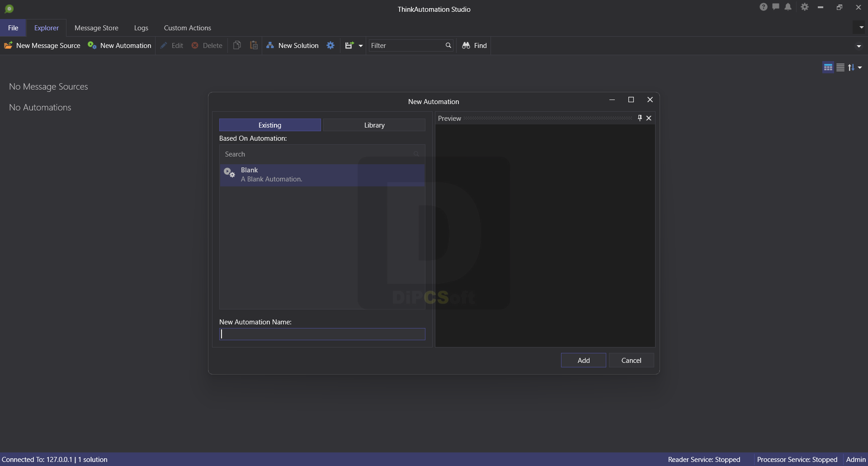Screen dimensions: 868x466
Task: Open the File menu
Action: (x=13, y=28)
